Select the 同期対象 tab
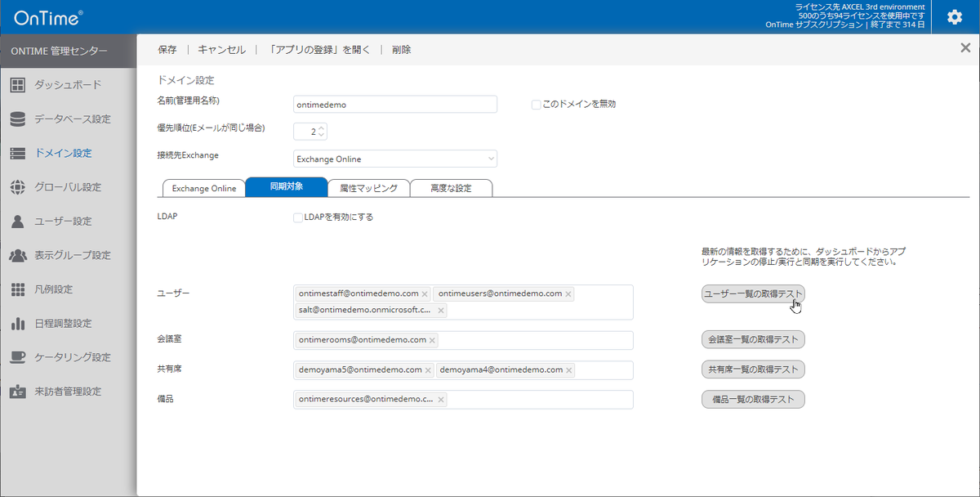 click(287, 187)
